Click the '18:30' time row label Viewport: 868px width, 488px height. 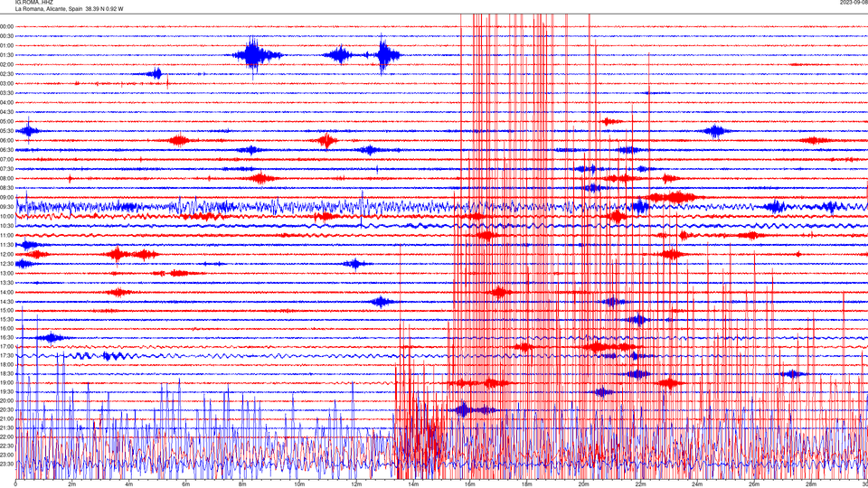pyautogui.click(x=7, y=373)
